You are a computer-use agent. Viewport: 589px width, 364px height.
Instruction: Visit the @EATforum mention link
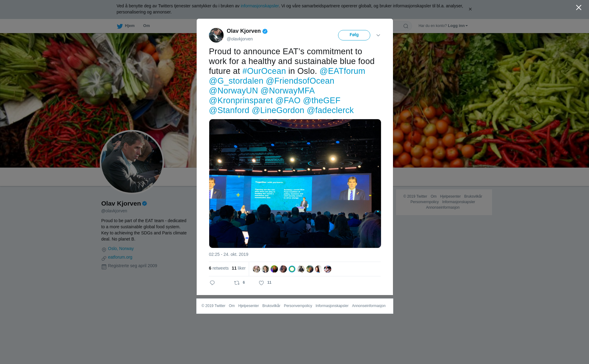point(342,71)
